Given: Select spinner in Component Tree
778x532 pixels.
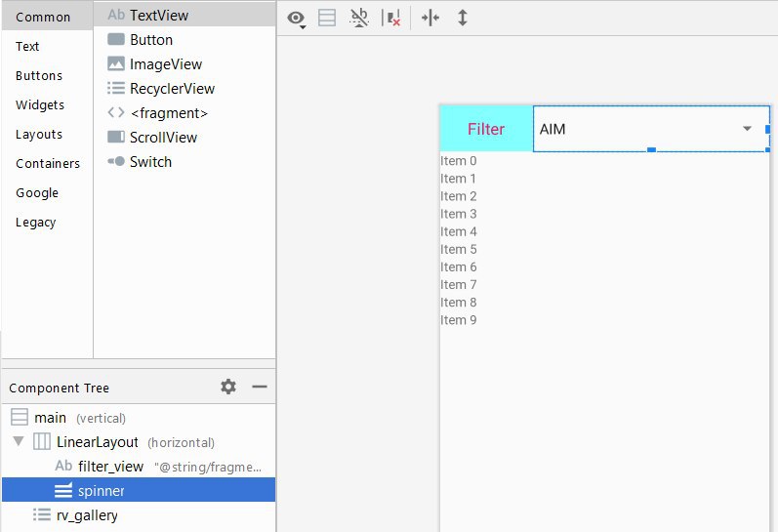Looking at the screenshot, I should click(139, 490).
